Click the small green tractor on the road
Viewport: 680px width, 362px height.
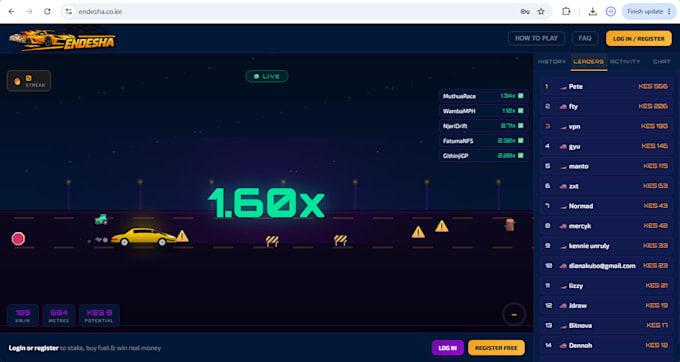pyautogui.click(x=101, y=219)
